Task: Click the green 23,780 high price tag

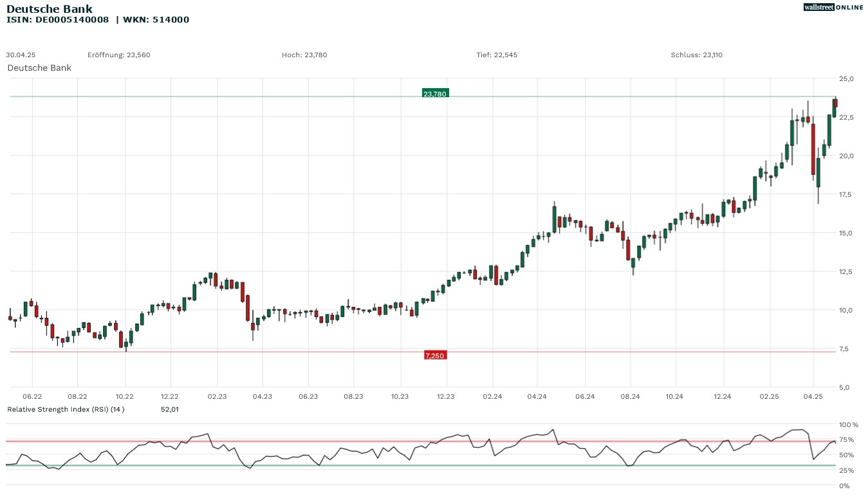Action: pos(435,94)
